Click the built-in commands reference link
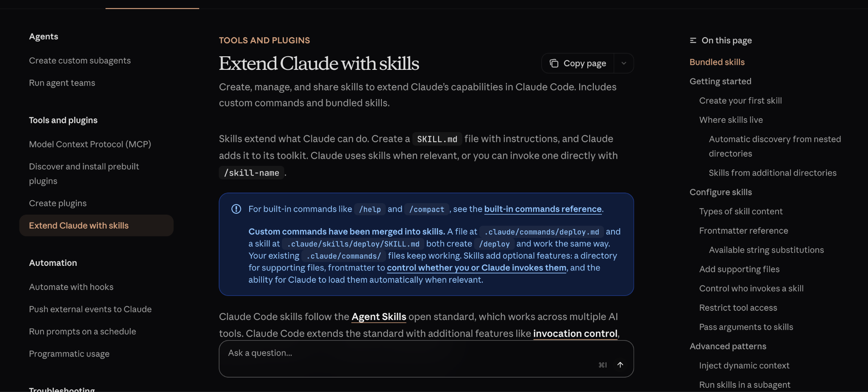Viewport: 868px width, 392px height. click(542, 209)
